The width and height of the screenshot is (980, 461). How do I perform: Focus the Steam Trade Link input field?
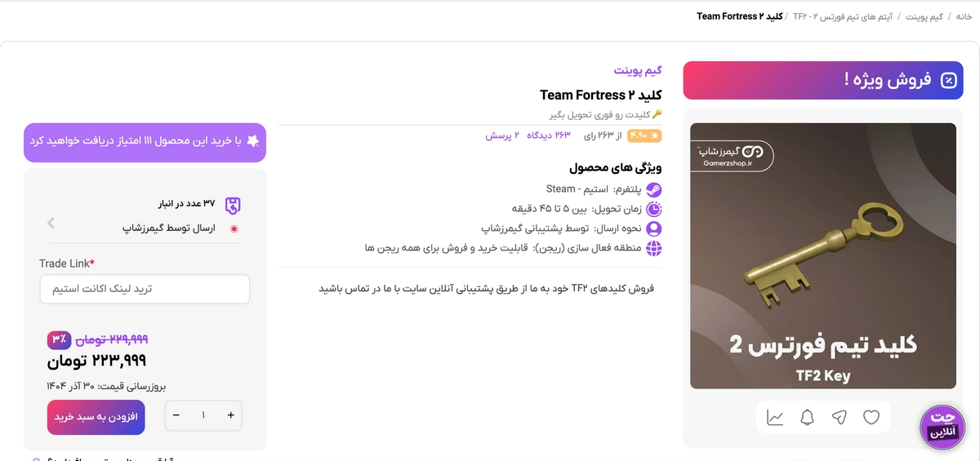click(x=145, y=289)
